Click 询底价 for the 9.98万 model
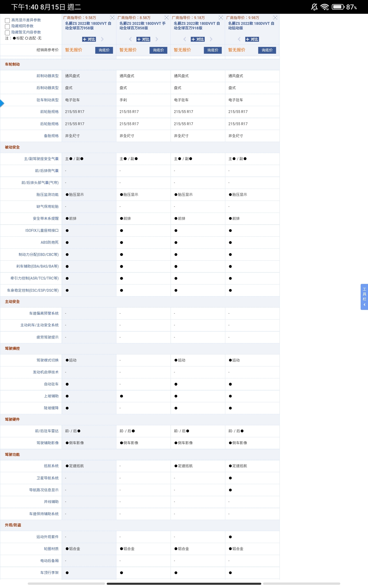The height and width of the screenshot is (588, 368). [x=267, y=50]
